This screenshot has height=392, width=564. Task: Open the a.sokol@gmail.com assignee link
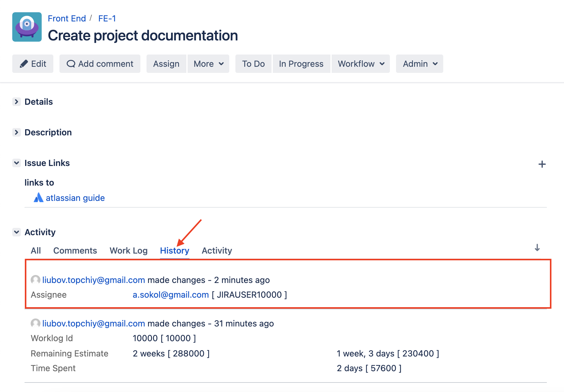pos(170,295)
